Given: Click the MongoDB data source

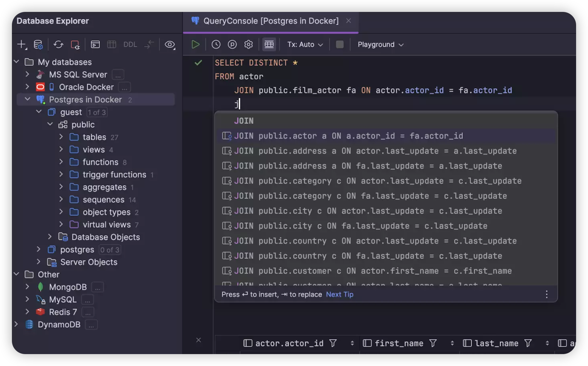Looking at the screenshot, I should (x=68, y=287).
